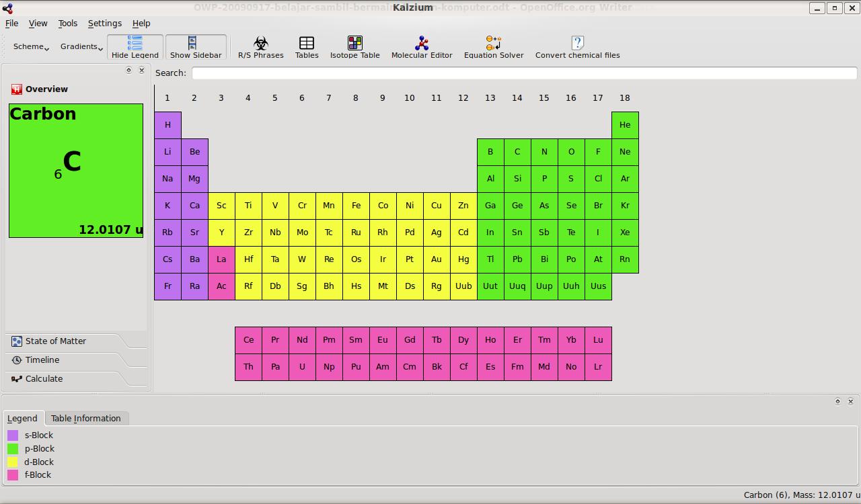Viewport: 861px width, 504px height.
Task: Toggle the Hide Legend button
Action: [135, 47]
